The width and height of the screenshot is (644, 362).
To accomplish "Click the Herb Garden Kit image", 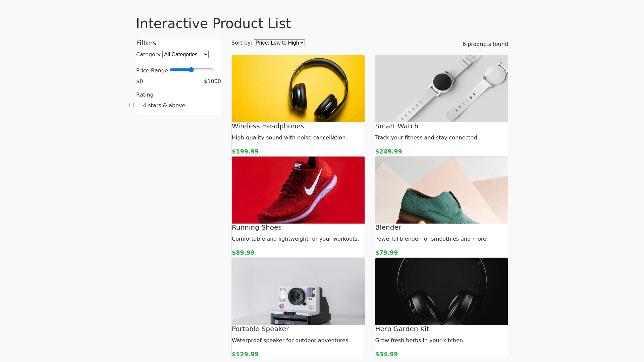I will point(441,291).
